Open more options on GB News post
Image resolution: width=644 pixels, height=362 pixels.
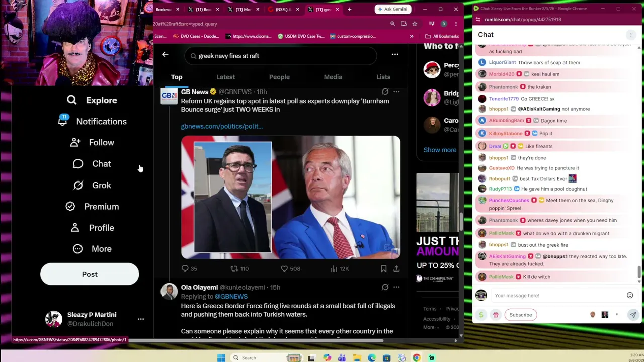click(396, 92)
